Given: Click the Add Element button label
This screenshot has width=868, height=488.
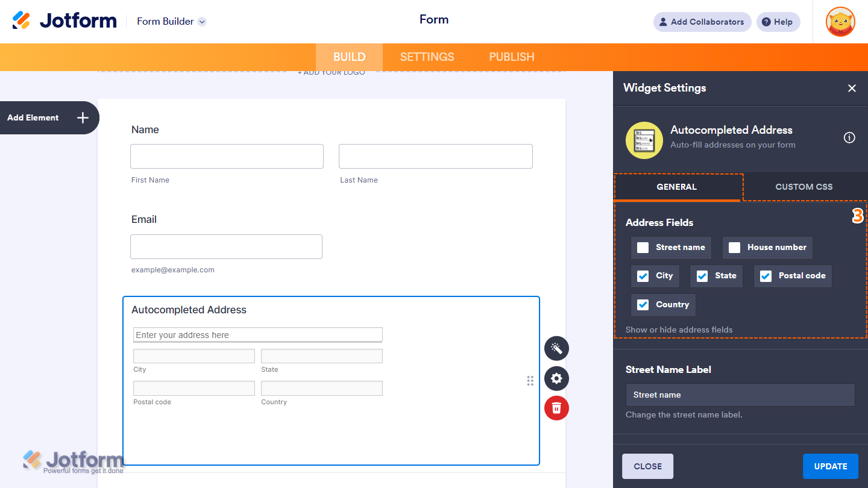Looking at the screenshot, I should (33, 118).
